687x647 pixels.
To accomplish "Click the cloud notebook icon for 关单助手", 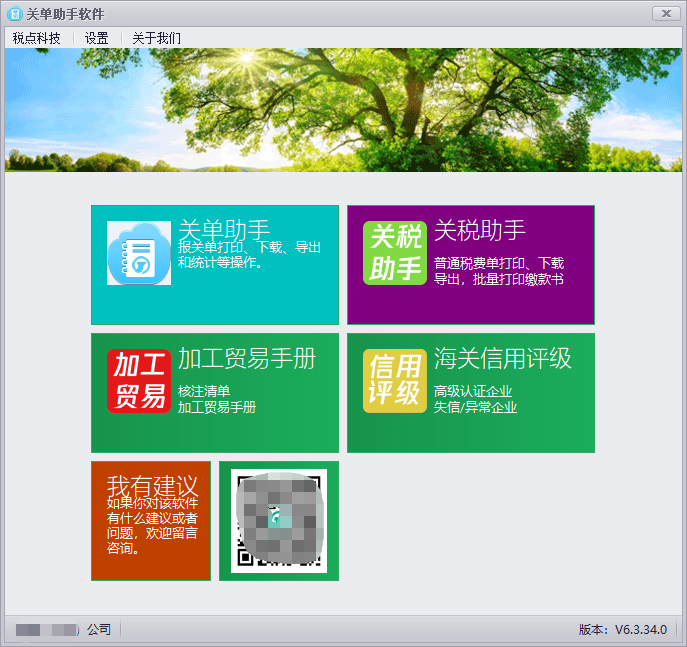I will pyautogui.click(x=139, y=254).
